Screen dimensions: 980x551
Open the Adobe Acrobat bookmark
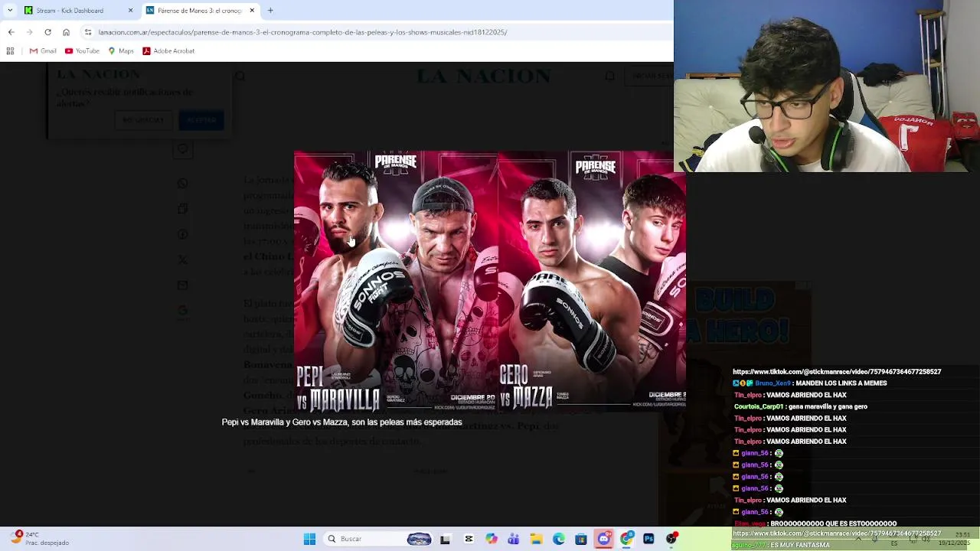pyautogui.click(x=168, y=51)
